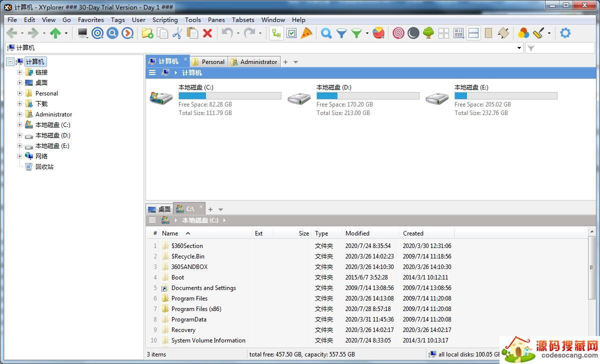Click the scissors Cut icon

[x=177, y=33]
